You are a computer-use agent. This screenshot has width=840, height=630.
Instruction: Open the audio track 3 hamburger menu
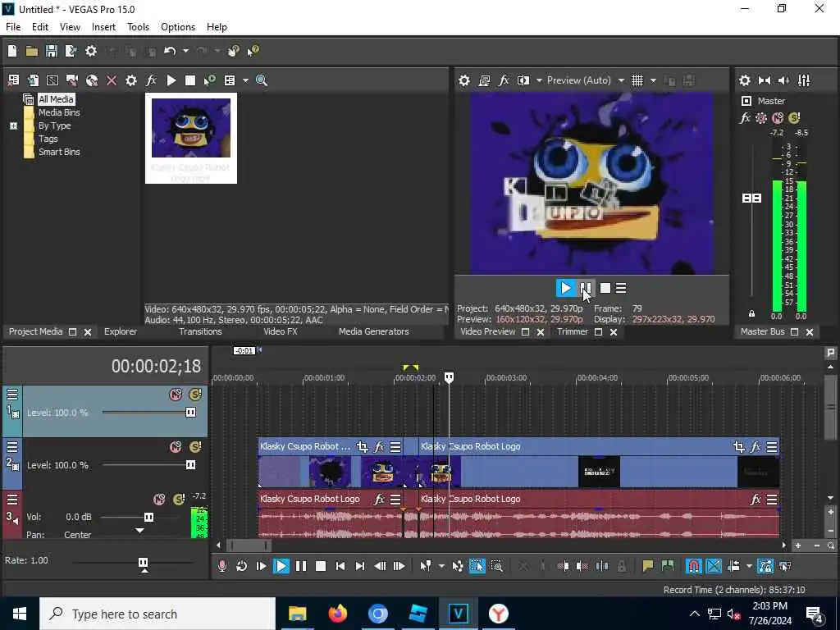click(x=12, y=500)
